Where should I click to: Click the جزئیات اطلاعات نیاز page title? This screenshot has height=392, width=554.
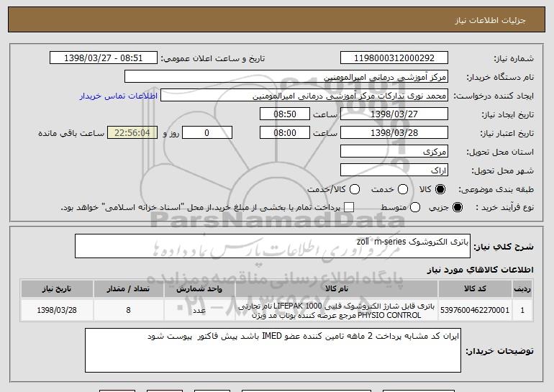(490, 20)
